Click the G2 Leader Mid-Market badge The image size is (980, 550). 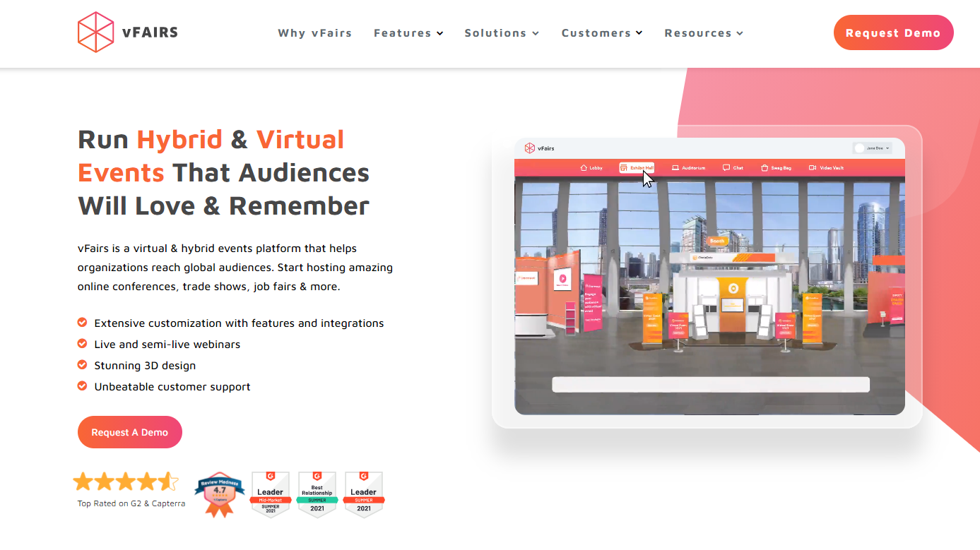click(270, 494)
